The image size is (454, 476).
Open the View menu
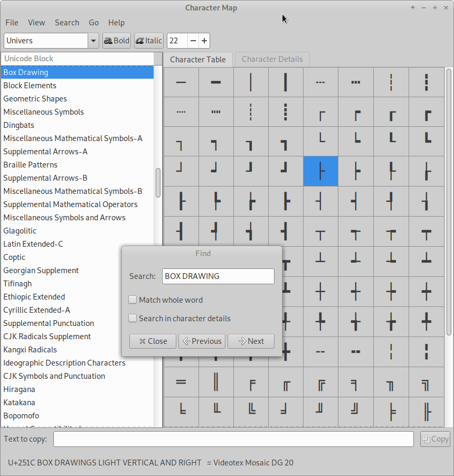tap(36, 23)
